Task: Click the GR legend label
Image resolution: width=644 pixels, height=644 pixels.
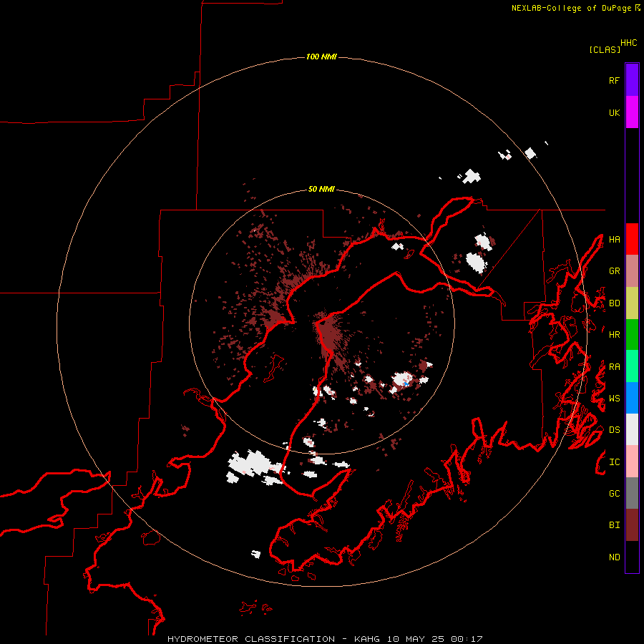Action: 614,271
